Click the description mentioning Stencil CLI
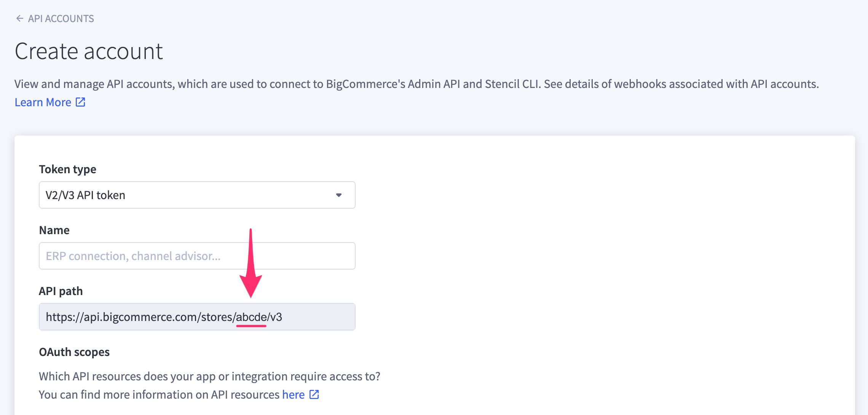Viewport: 868px width, 415px height. pyautogui.click(x=416, y=84)
